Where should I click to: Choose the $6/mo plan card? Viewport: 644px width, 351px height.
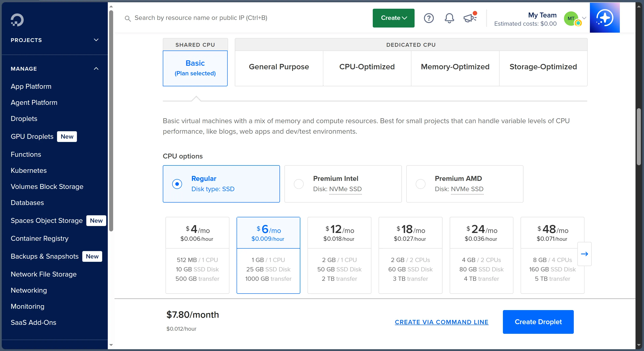268,255
